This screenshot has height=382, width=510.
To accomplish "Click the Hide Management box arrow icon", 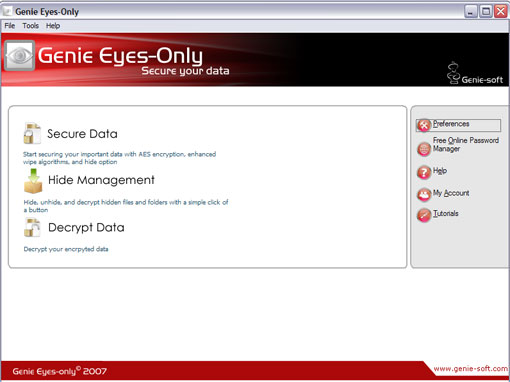I will tap(33, 181).
